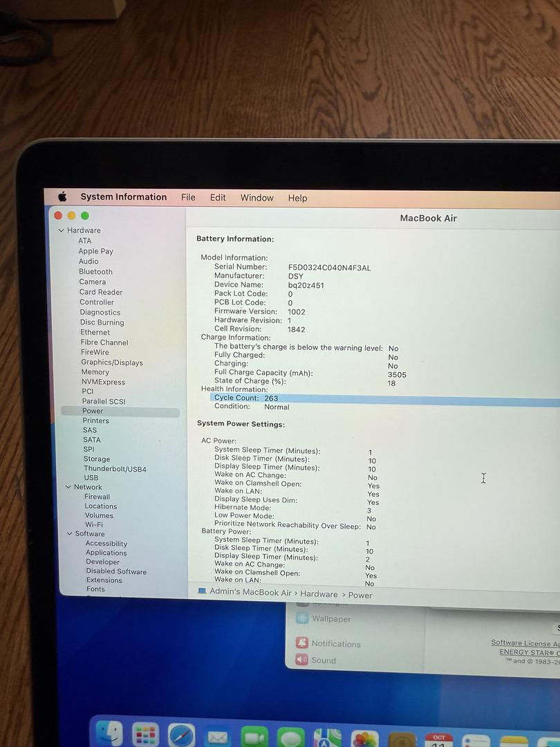Select Audio in the sidebar

[88, 261]
